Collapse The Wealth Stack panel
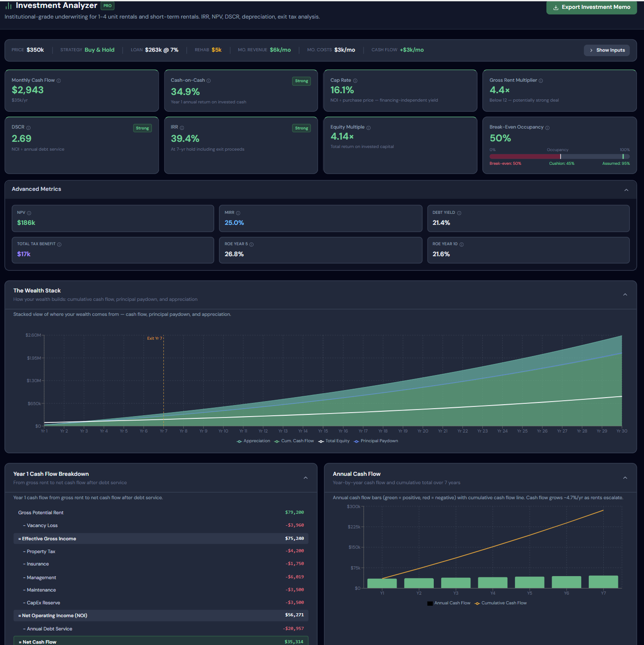 click(x=625, y=295)
